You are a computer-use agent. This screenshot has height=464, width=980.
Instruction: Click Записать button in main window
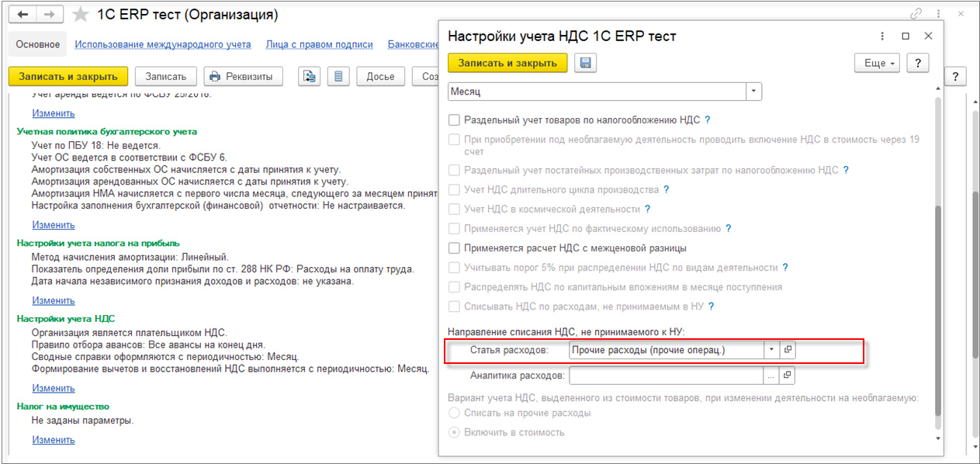coord(166,76)
